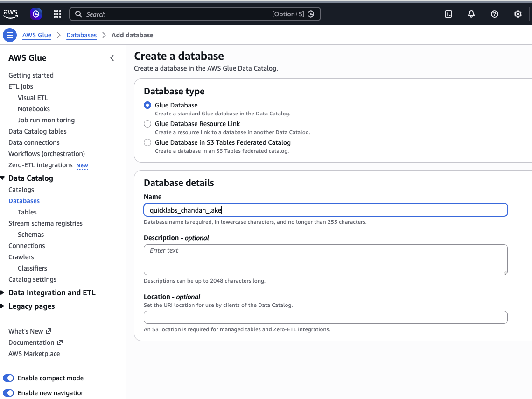Open the services grid menu icon
The image size is (532, 399).
[57, 14]
